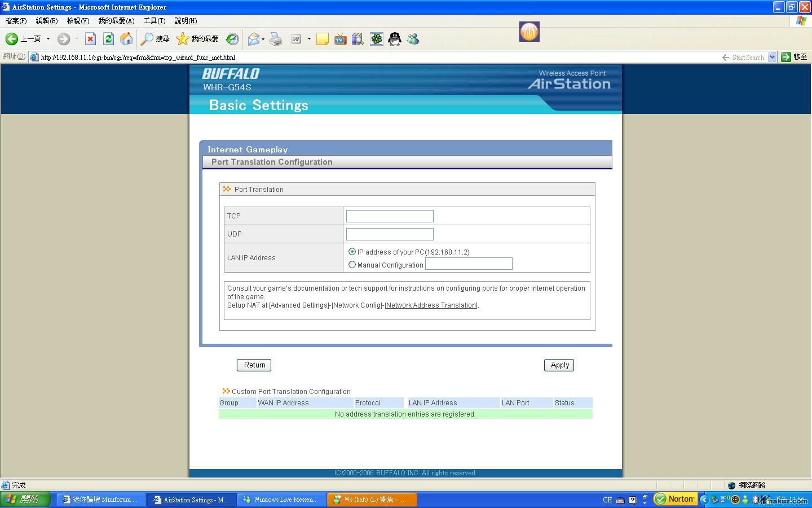
Task: Expand the address bar dropdown arrow
Action: click(x=773, y=57)
